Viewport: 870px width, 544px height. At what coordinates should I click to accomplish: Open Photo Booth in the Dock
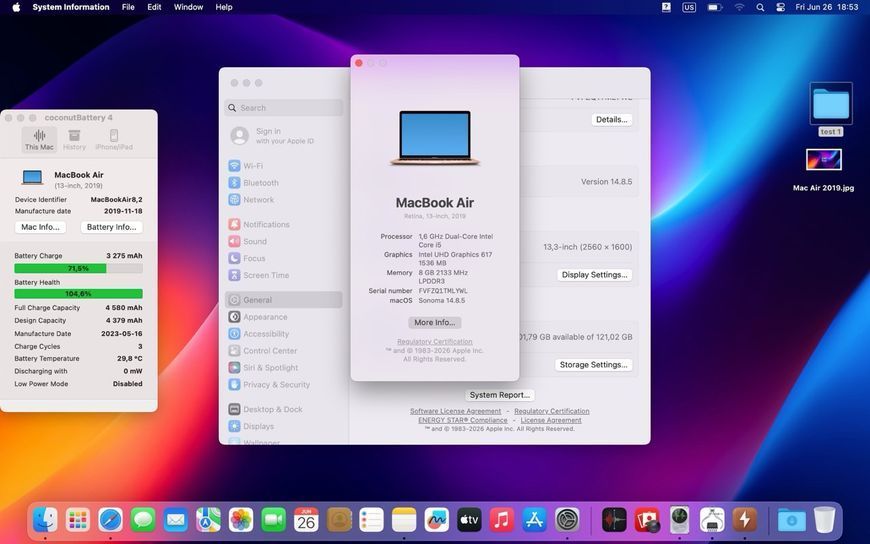coord(647,520)
